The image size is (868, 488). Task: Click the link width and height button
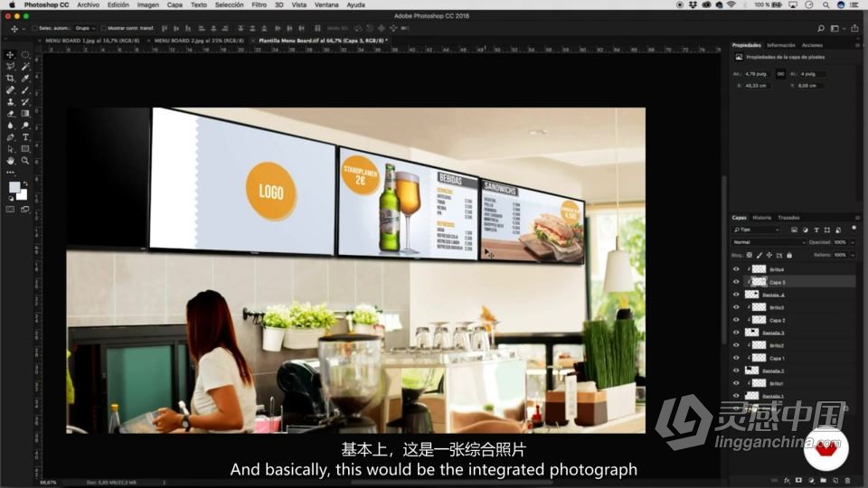click(x=780, y=73)
